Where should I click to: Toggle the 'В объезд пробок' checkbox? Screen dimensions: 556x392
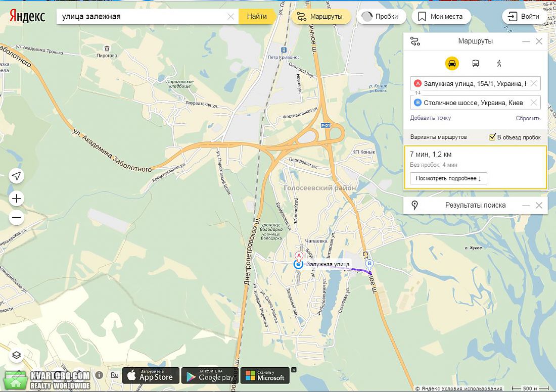coord(492,137)
